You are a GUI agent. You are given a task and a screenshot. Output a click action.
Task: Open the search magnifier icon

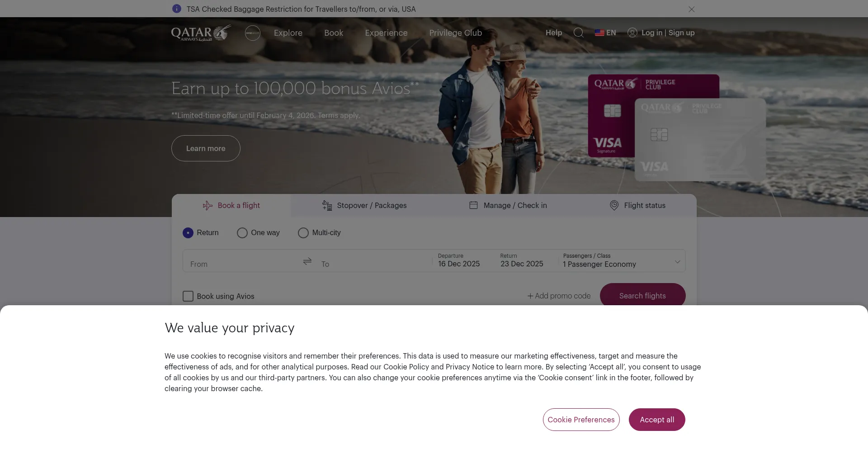point(579,33)
